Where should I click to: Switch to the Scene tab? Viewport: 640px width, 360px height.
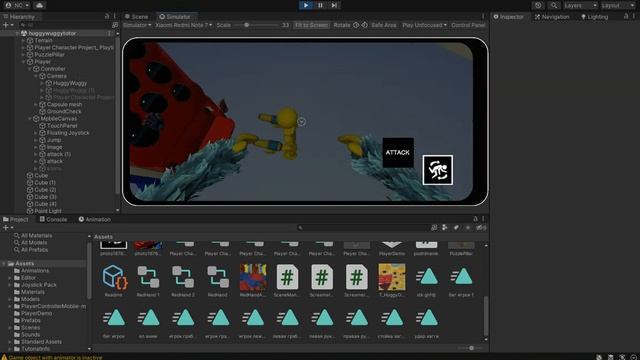(136, 17)
